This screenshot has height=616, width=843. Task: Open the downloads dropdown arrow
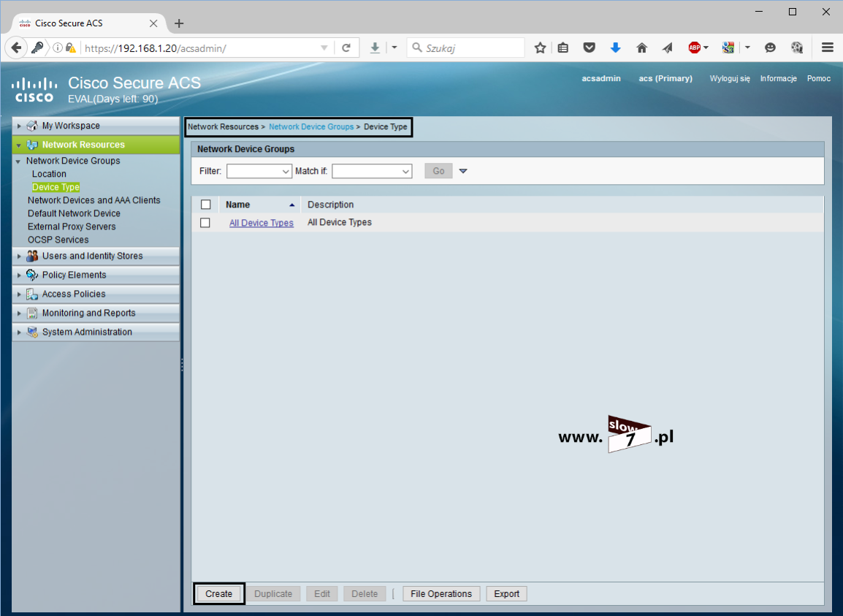point(394,47)
